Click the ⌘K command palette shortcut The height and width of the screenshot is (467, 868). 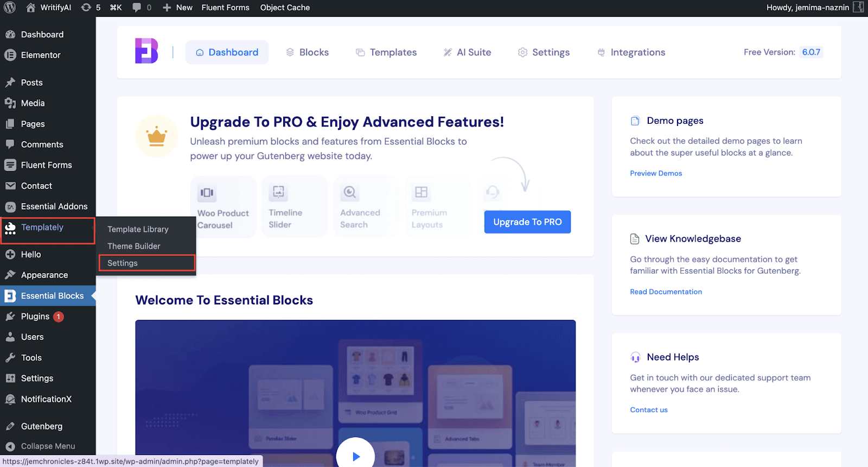pyautogui.click(x=116, y=8)
